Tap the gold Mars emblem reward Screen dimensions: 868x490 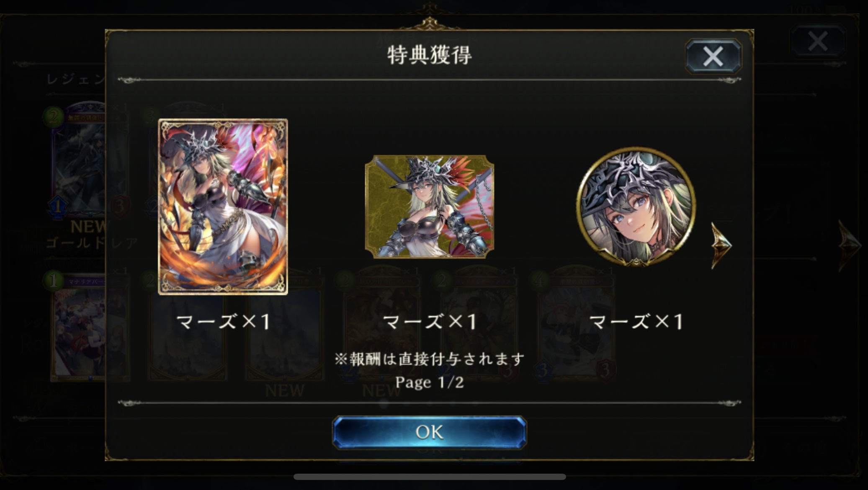pos(429,206)
